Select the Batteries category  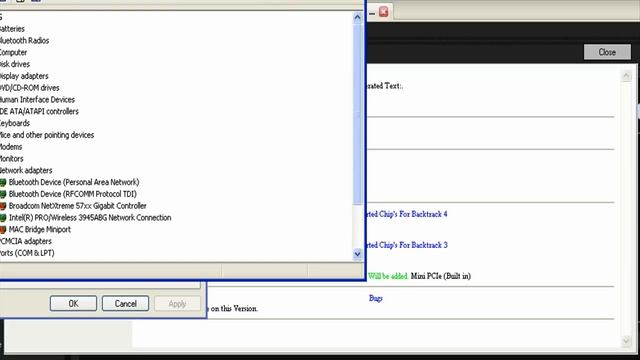click(x=12, y=29)
